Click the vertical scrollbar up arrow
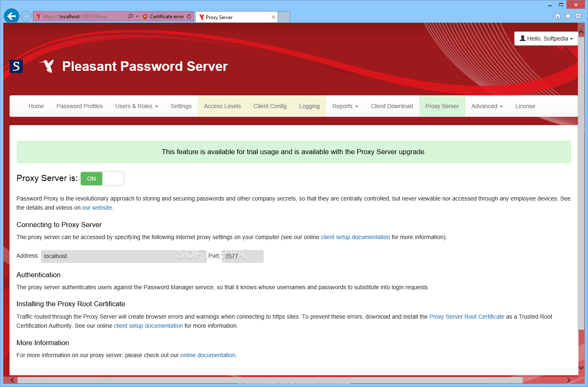 (x=581, y=32)
